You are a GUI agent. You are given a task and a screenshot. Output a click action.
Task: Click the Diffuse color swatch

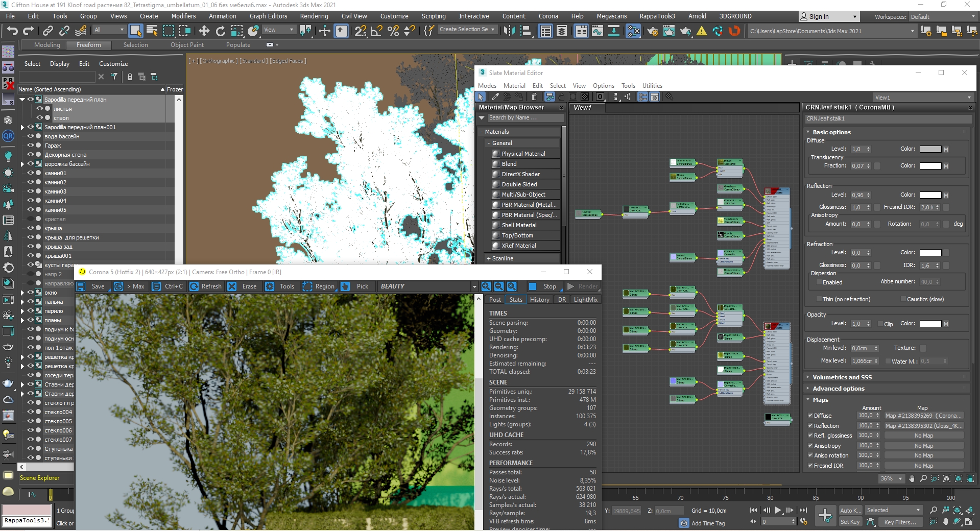pyautogui.click(x=930, y=149)
